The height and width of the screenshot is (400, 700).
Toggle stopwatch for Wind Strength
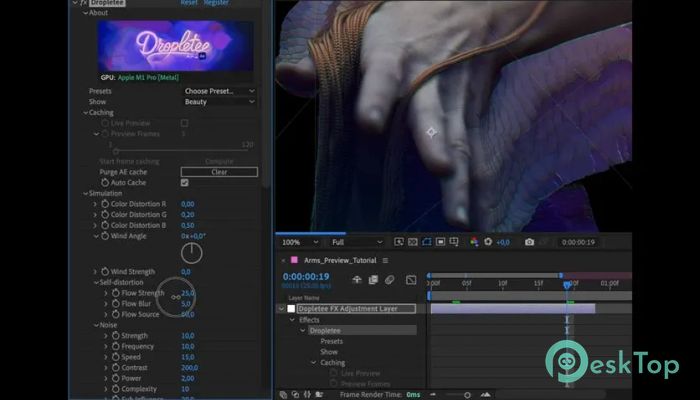(105, 271)
